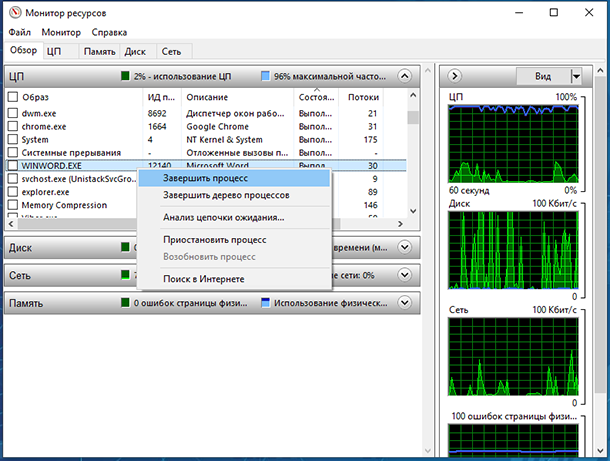
Task: Click blue physical memory usage square
Action: coord(265,303)
